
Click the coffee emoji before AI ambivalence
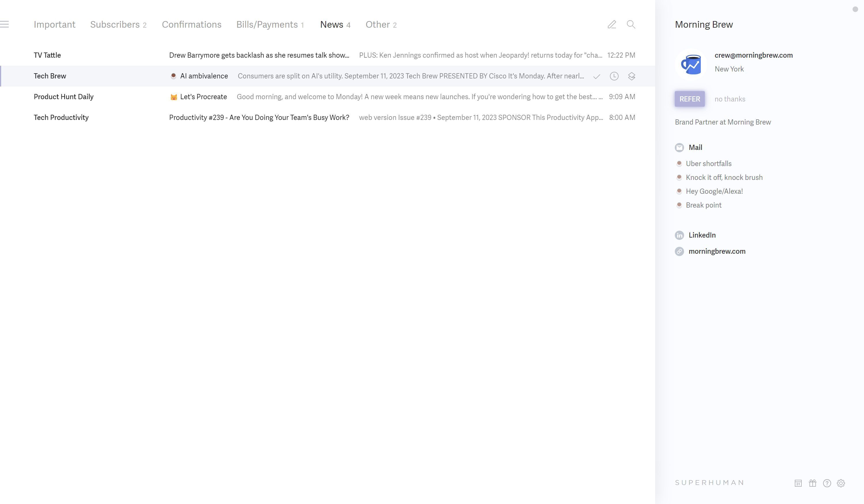(174, 76)
